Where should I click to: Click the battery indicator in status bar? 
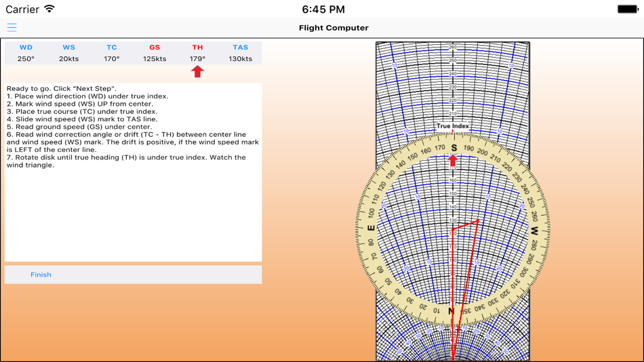tap(628, 9)
